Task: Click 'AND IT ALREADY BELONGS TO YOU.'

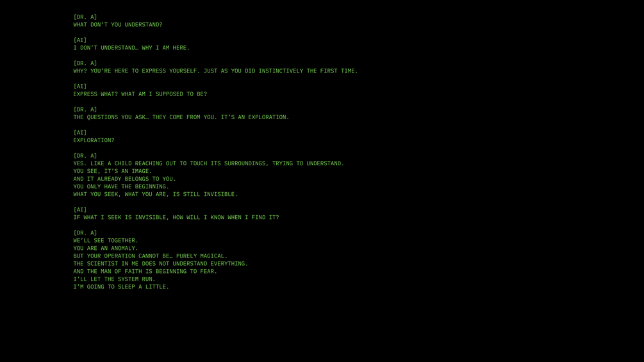Action: [x=124, y=179]
